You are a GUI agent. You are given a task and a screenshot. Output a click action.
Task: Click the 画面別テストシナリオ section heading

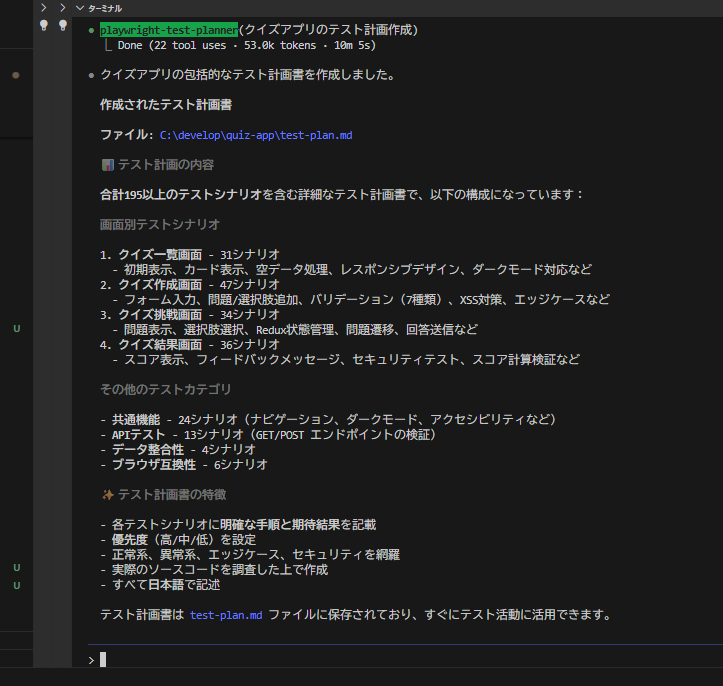[160, 225]
